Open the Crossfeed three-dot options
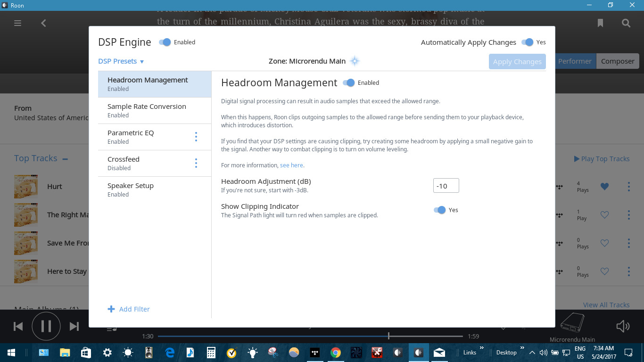 (196, 163)
